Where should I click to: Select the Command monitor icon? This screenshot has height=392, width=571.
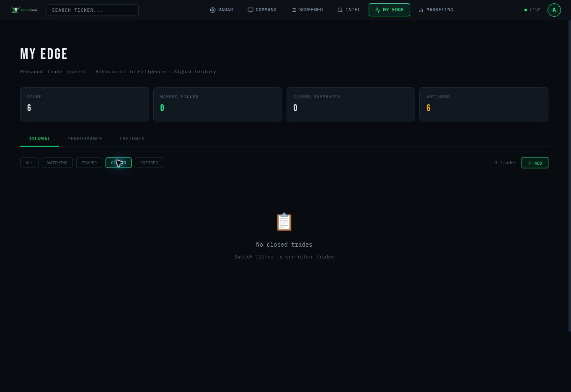tap(251, 10)
